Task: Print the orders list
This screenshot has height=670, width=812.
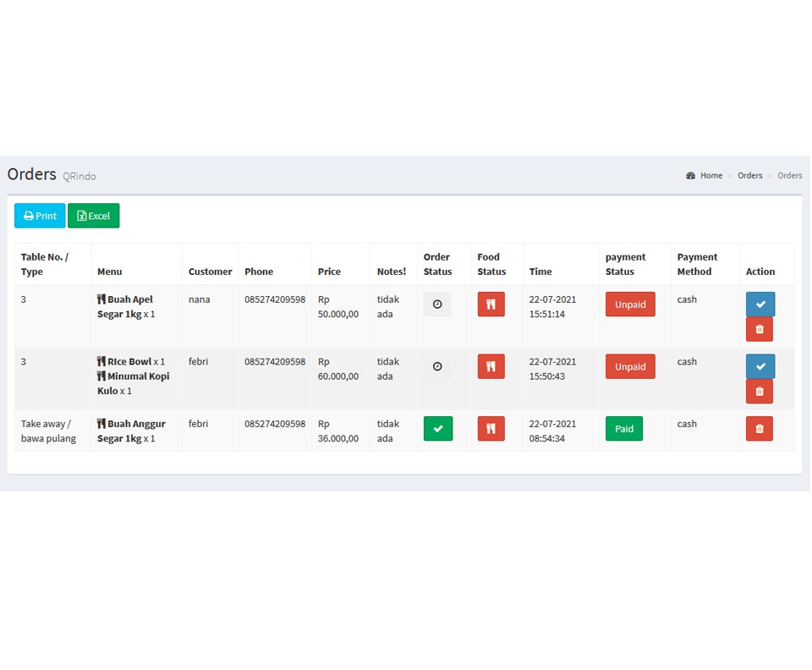Action: pyautogui.click(x=40, y=216)
